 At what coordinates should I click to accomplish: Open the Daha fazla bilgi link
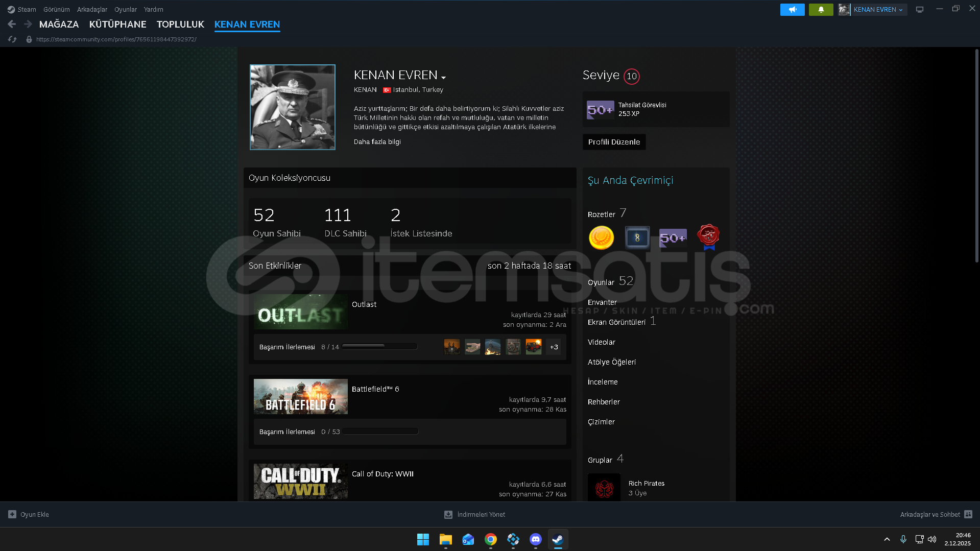377,142
